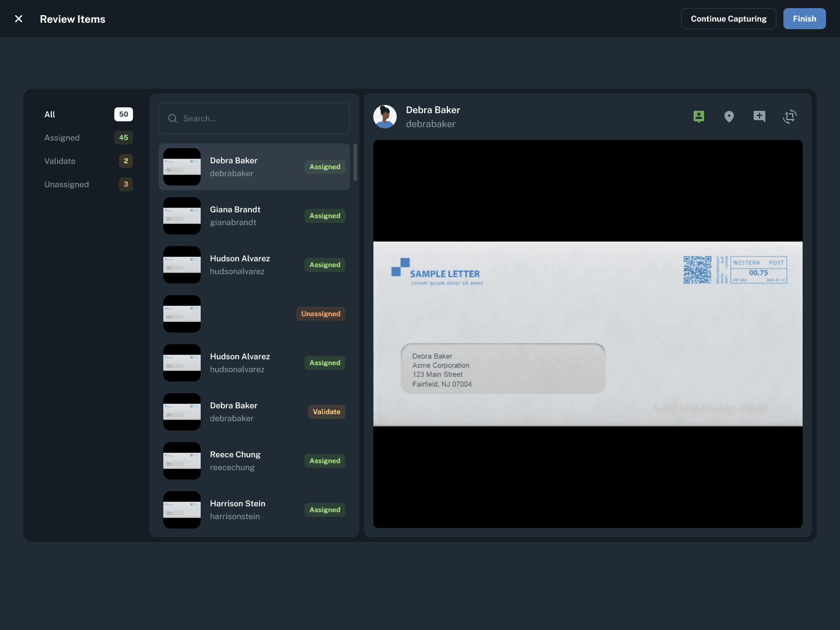Click the gianabrandt username text
The image size is (840, 630).
233,222
